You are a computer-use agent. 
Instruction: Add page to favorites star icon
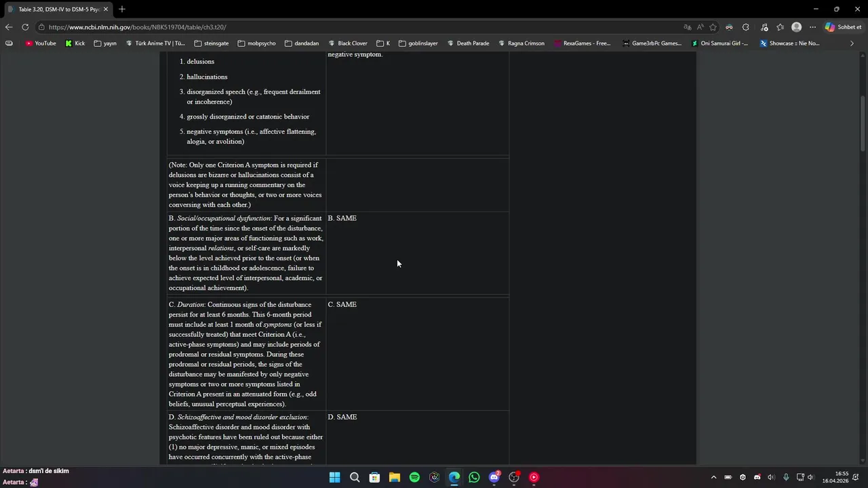pos(713,27)
